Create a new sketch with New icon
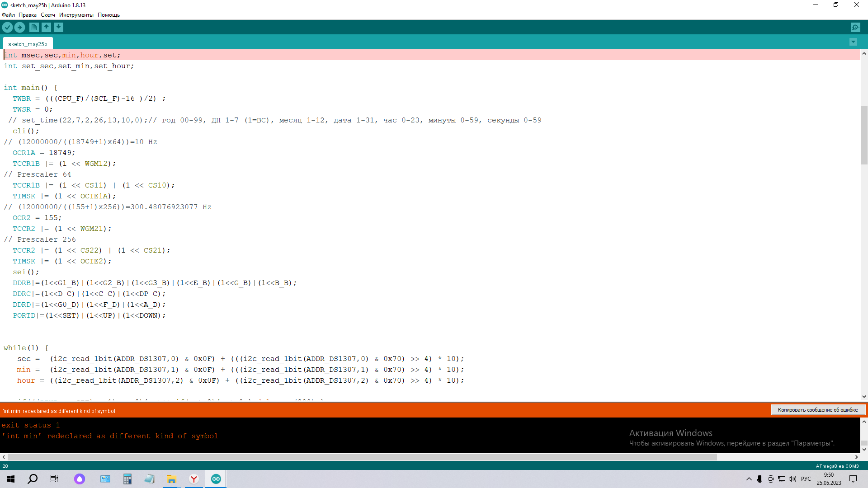The width and height of the screenshot is (868, 488). coord(34,28)
